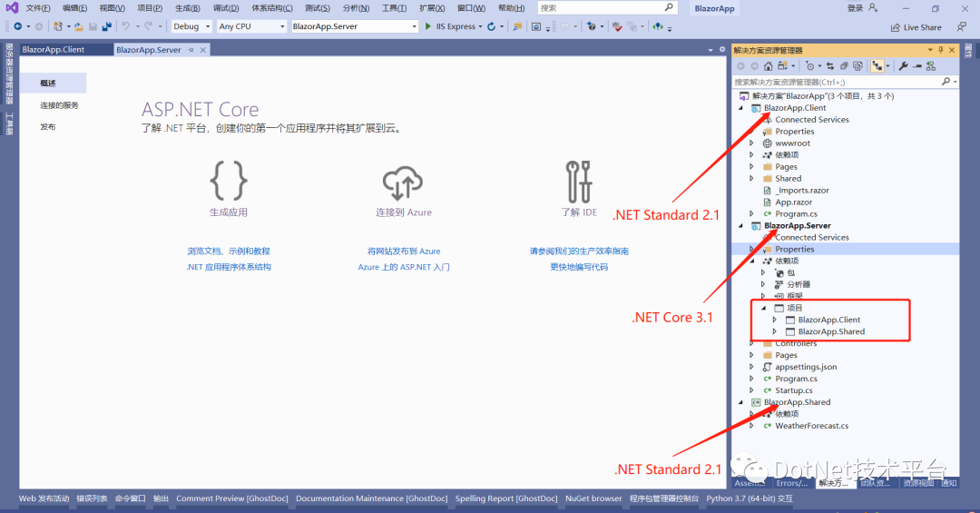
Task: Open the 工具(T) tools menu
Action: tap(394, 8)
